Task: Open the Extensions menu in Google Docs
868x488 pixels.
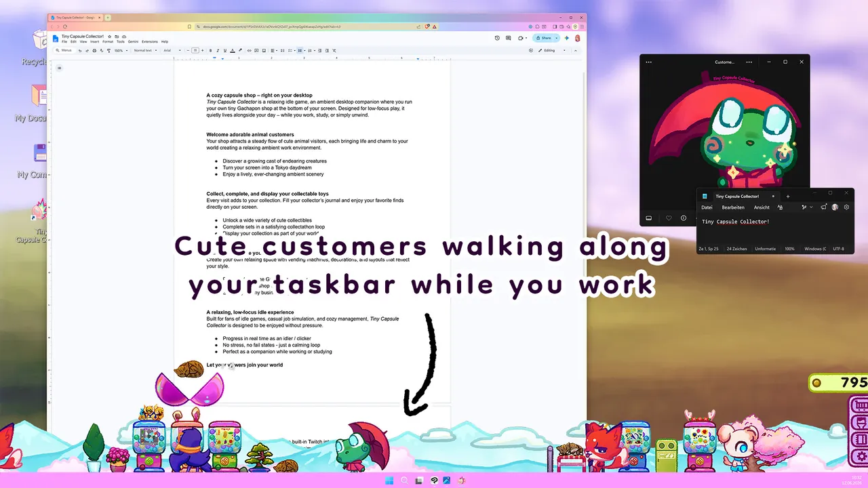Action: coord(150,41)
